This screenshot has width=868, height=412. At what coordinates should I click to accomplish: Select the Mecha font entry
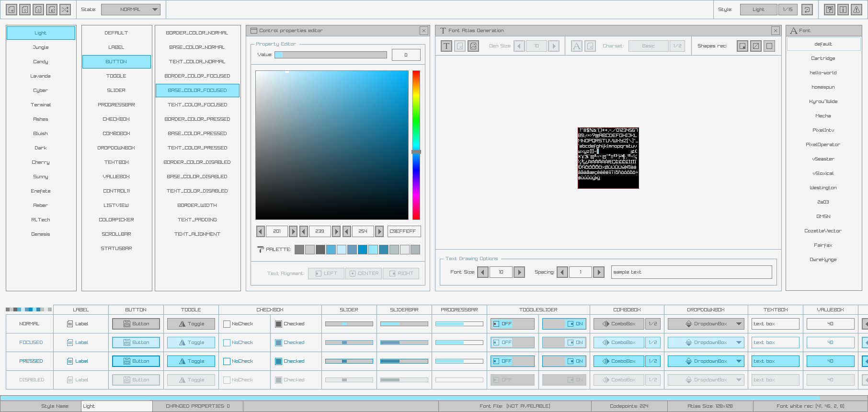[x=823, y=116]
